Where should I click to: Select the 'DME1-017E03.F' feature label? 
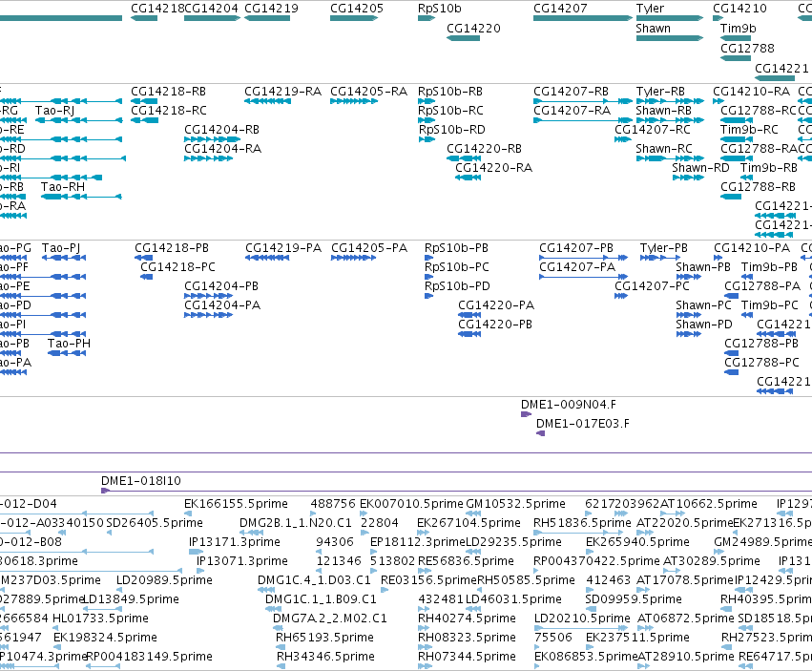(x=583, y=424)
